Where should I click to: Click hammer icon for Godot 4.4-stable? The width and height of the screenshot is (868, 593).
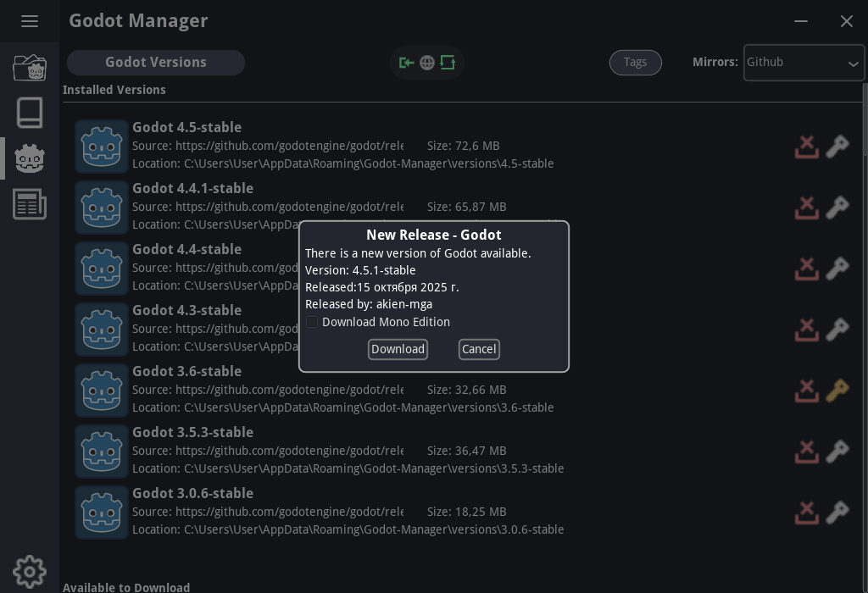point(837,269)
